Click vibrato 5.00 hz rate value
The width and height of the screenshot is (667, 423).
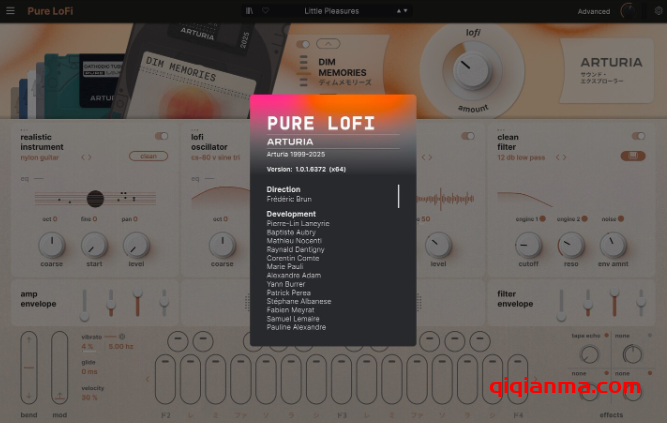(x=120, y=346)
